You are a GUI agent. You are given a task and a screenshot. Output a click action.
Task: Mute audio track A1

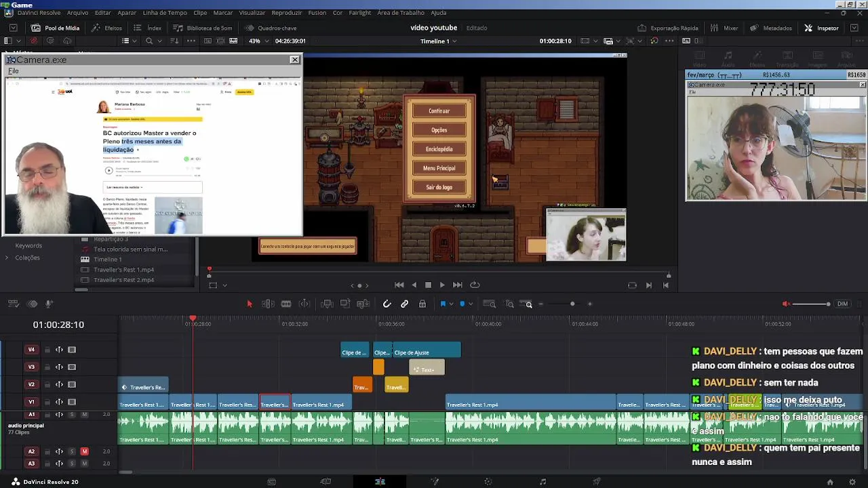pyautogui.click(x=85, y=415)
